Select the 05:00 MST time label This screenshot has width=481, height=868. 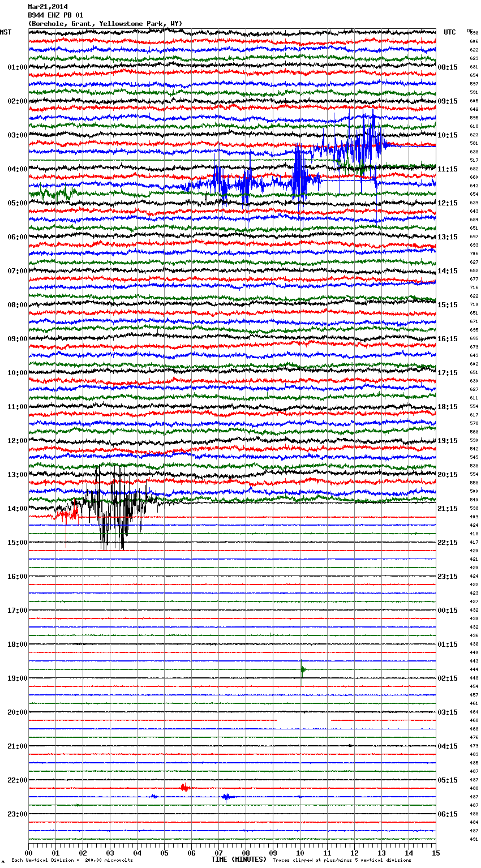pos(18,203)
